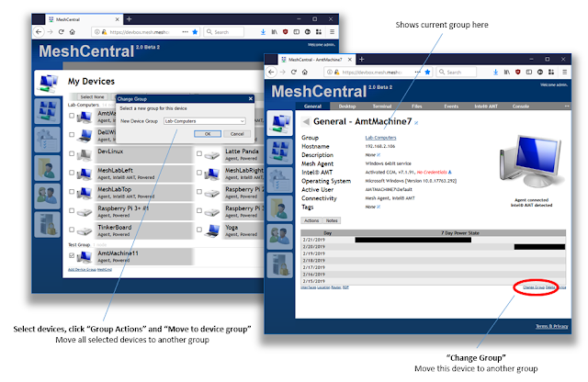The width and height of the screenshot is (588, 382).
Task: Open Terms & Privacy link
Action: pos(551,326)
